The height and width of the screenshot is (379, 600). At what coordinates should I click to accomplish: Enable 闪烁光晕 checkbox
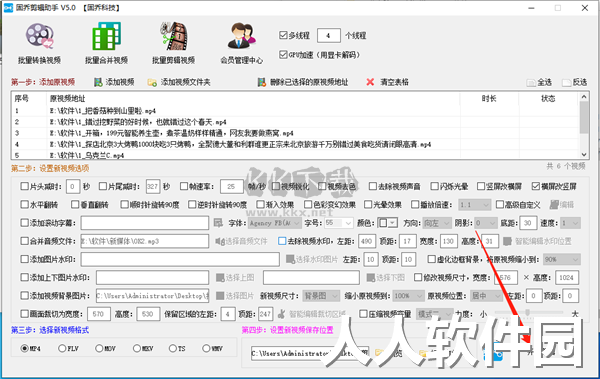[434, 186]
